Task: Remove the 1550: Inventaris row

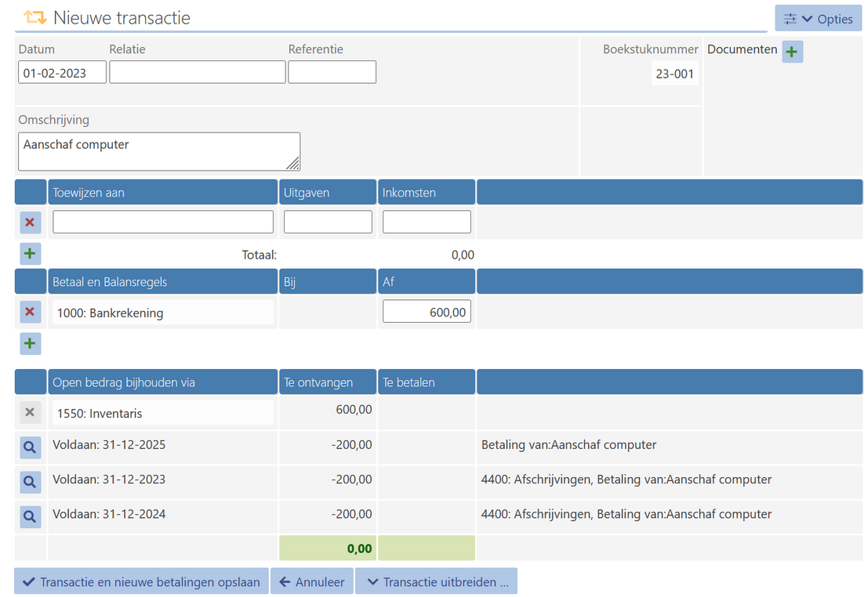Action: pos(30,413)
